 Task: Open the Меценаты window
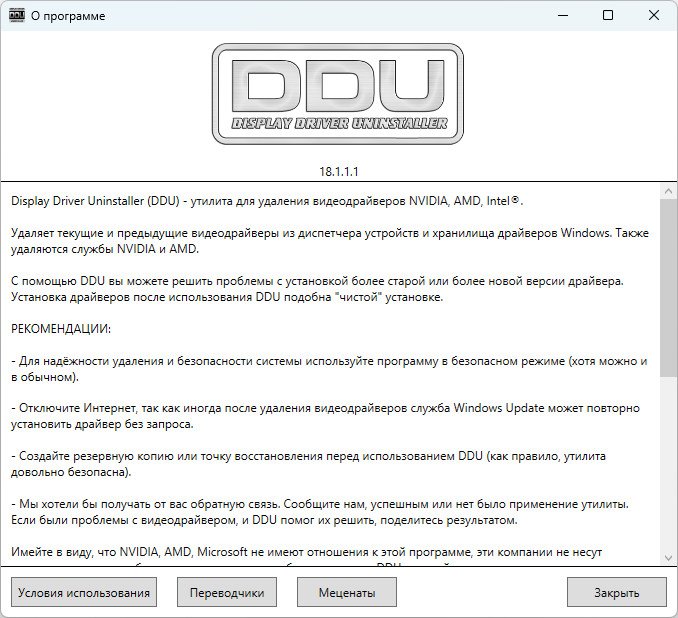pos(347,592)
